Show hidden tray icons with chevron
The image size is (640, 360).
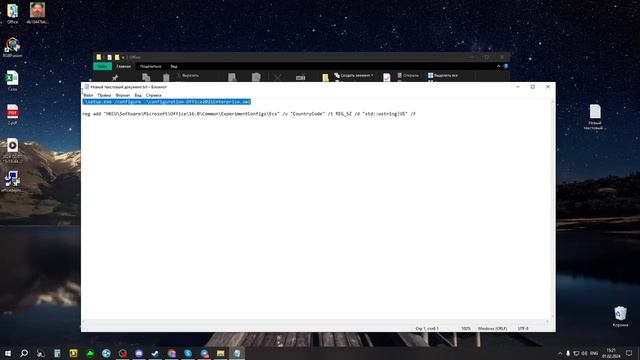pyautogui.click(x=560, y=353)
